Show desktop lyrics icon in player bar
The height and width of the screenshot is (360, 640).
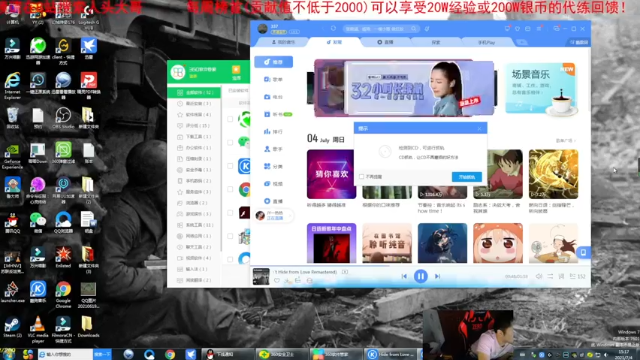click(561, 276)
